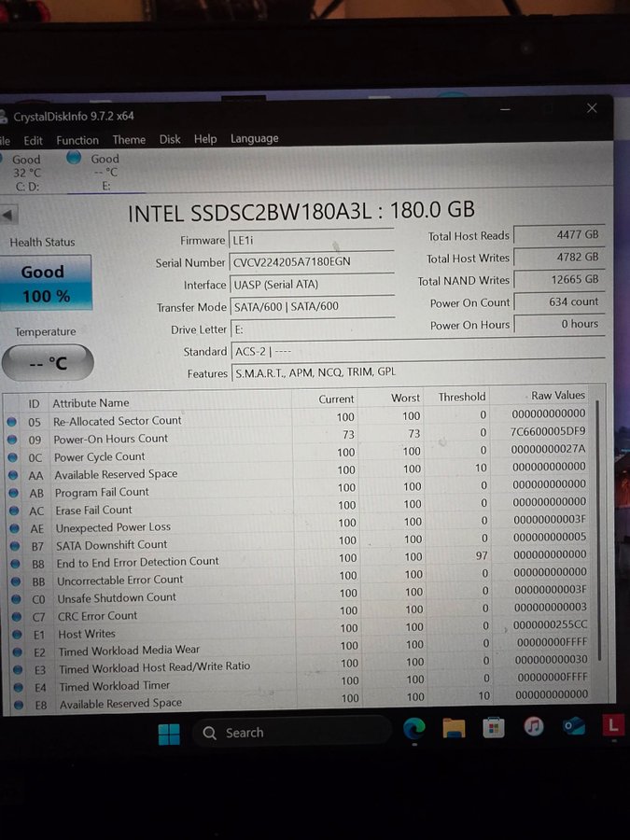This screenshot has height=840, width=630.
Task: Click the Serial Number field
Action: (311, 262)
